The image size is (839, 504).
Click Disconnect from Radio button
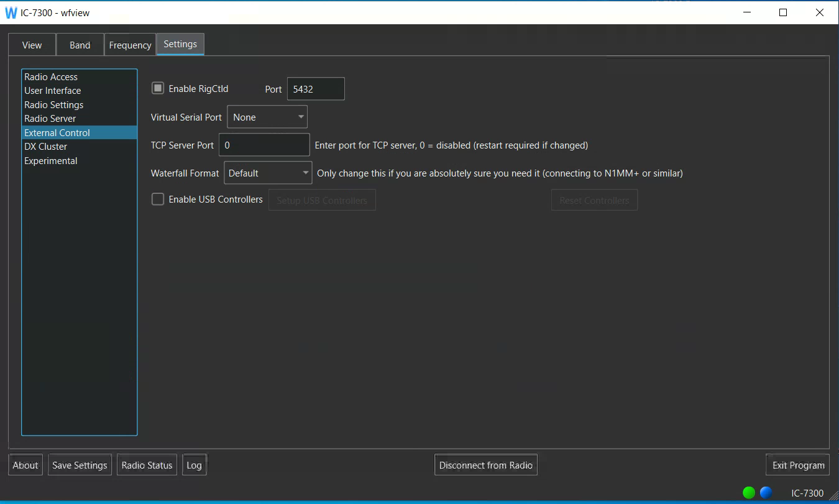click(485, 465)
